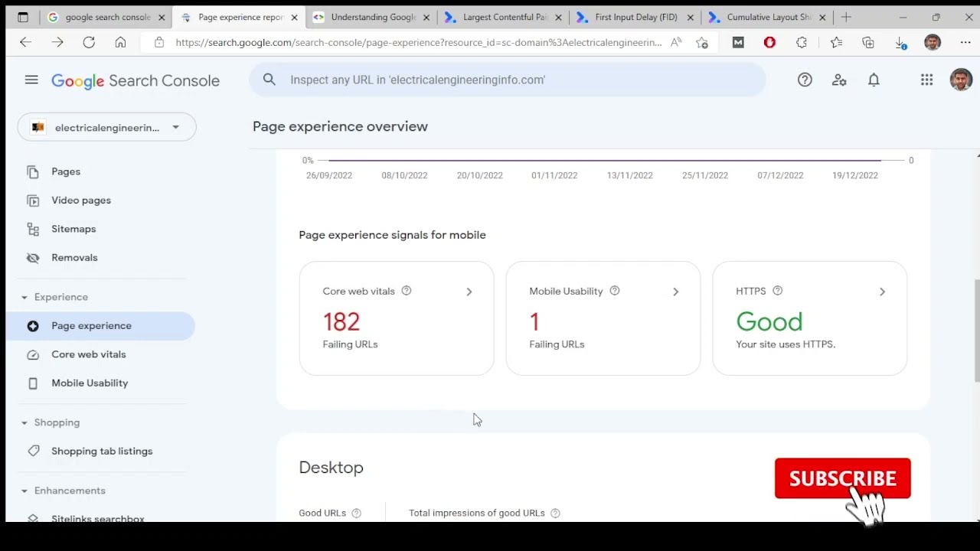Open the Google account profile picture
Image resolution: width=980 pixels, height=551 pixels.
click(961, 80)
